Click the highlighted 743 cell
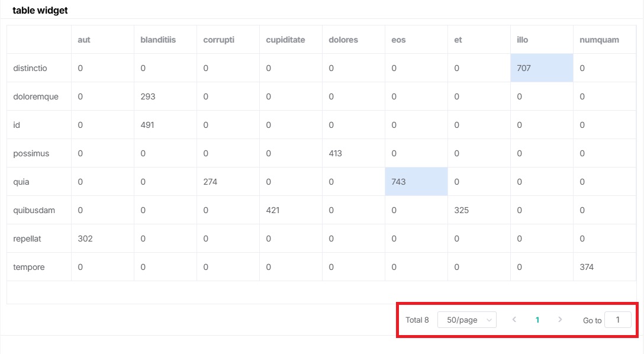Image resolution: width=644 pixels, height=354 pixels. pos(416,182)
